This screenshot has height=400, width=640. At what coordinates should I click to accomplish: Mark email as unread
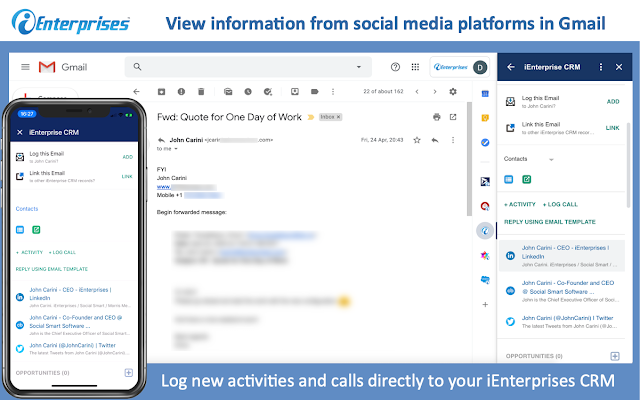point(228,91)
